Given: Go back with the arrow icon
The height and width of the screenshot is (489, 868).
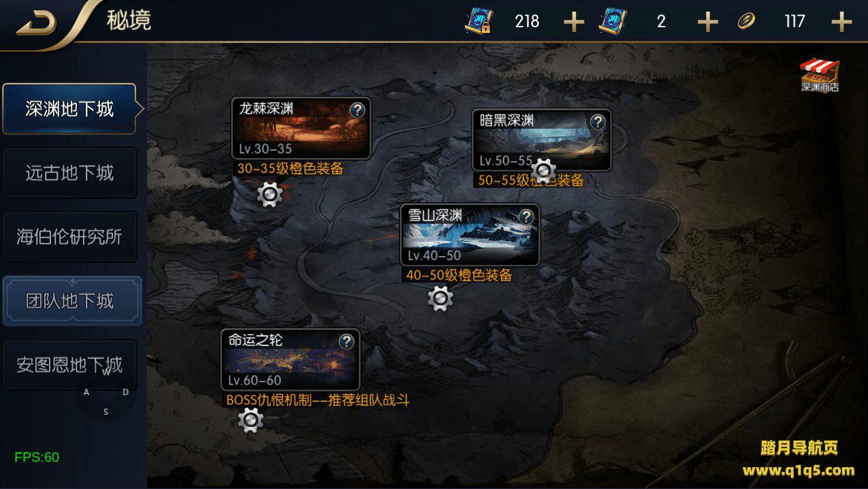Looking at the screenshot, I should pyautogui.click(x=37, y=24).
